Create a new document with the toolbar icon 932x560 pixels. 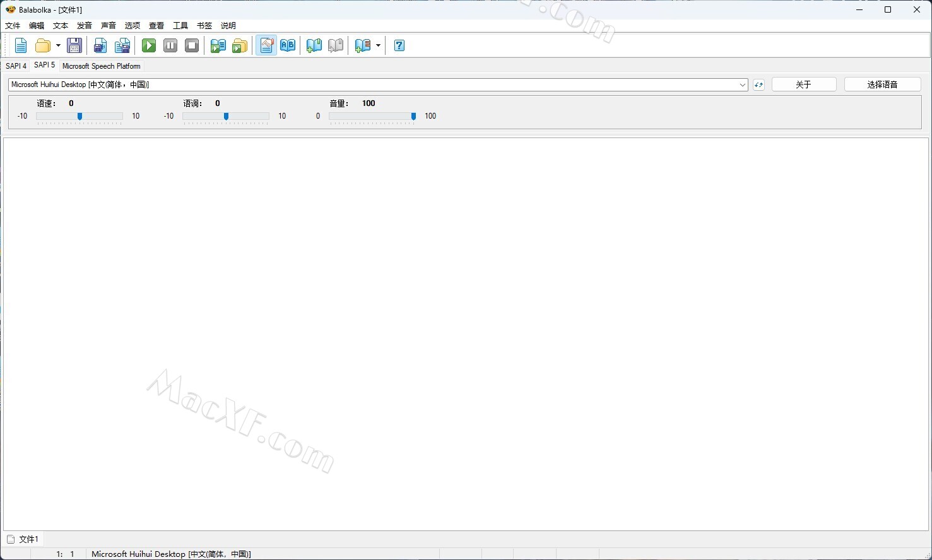click(21, 45)
